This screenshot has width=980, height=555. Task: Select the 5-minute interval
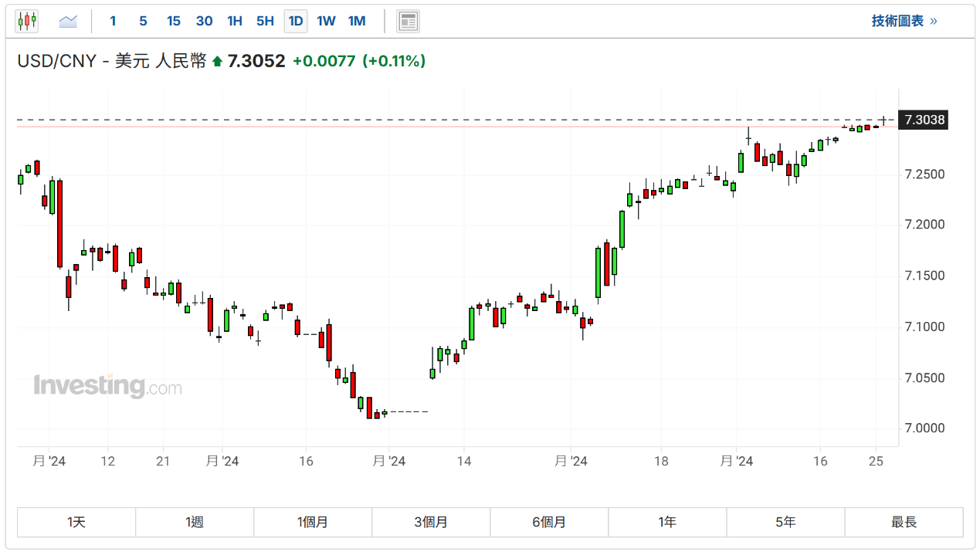click(x=143, y=21)
